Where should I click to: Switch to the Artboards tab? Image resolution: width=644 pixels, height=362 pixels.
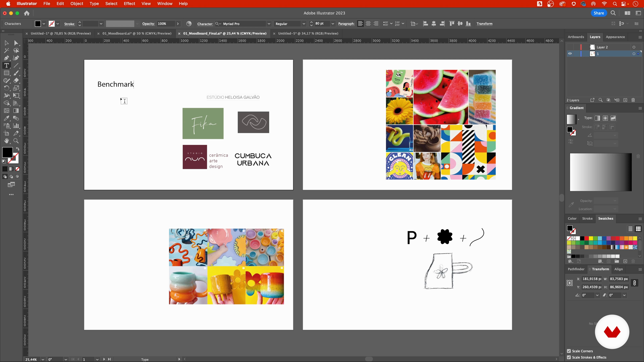pyautogui.click(x=576, y=37)
